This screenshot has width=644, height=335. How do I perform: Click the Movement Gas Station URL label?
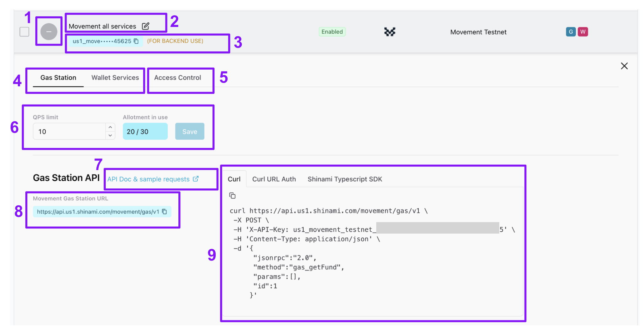[70, 198]
